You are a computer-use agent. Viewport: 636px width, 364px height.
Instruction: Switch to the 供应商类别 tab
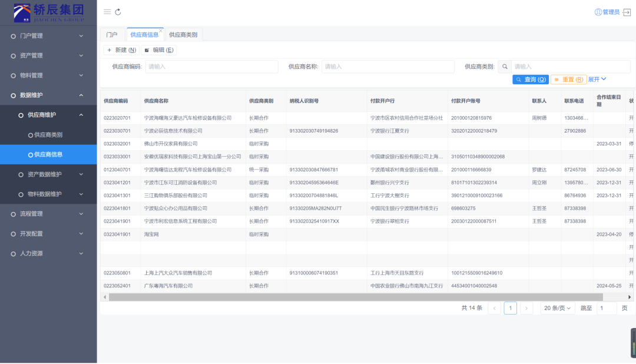pyautogui.click(x=183, y=35)
